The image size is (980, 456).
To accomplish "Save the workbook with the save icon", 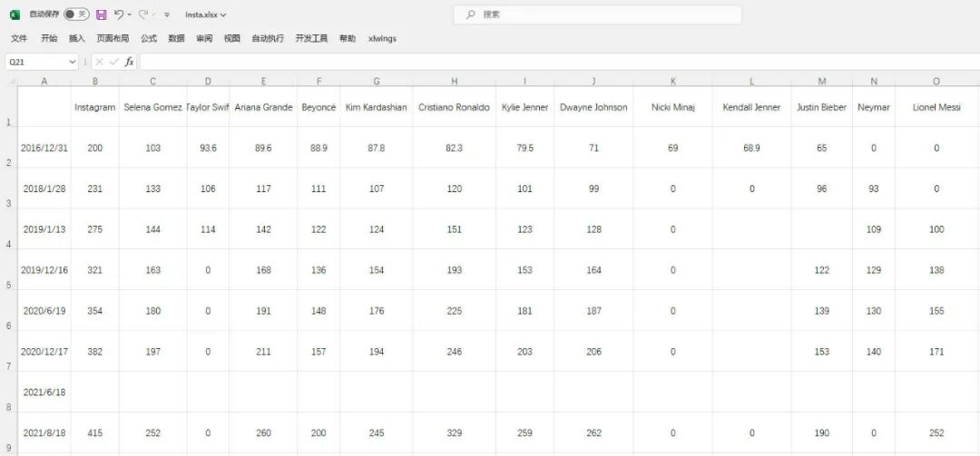I will click(x=102, y=15).
